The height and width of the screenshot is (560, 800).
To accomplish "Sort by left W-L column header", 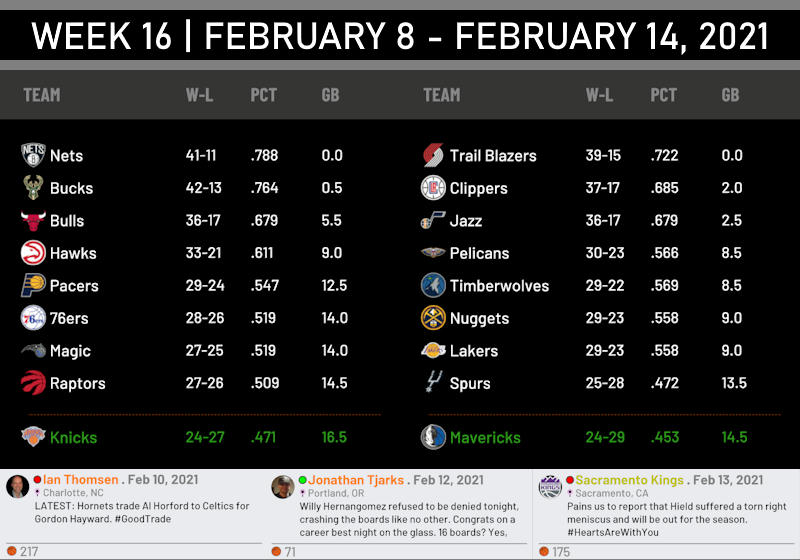I will (x=199, y=95).
